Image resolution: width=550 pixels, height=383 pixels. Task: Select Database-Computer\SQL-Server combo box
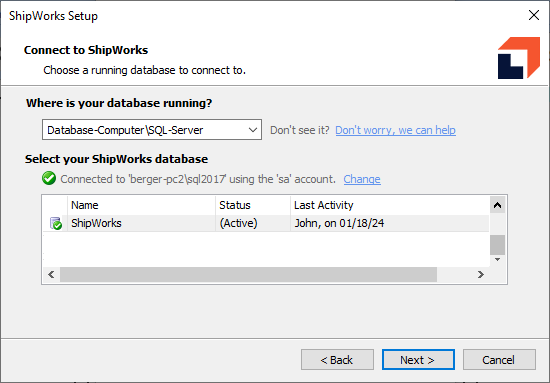pos(152,130)
